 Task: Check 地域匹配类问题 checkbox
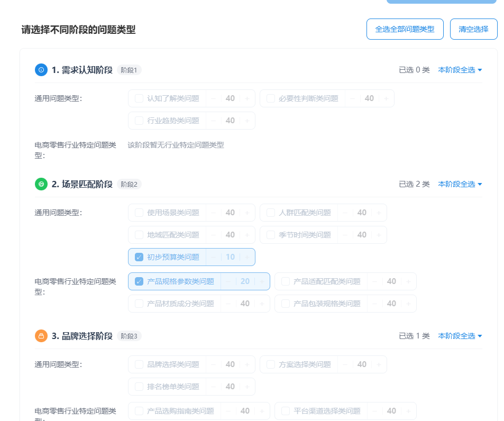click(139, 235)
